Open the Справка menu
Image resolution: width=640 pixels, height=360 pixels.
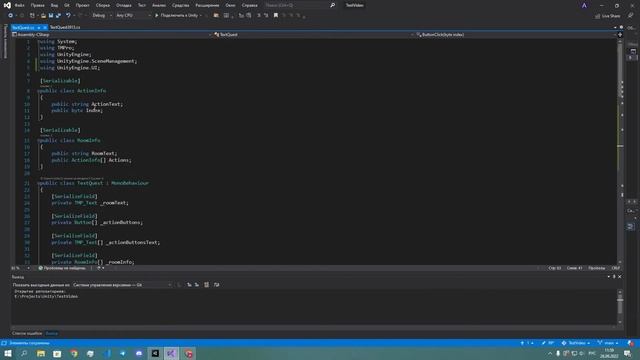point(249,5)
